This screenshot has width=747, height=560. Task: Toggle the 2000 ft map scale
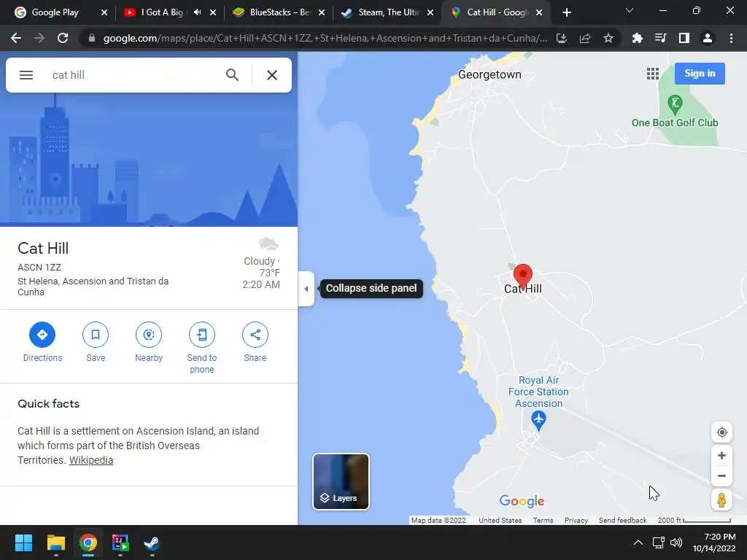click(x=694, y=520)
